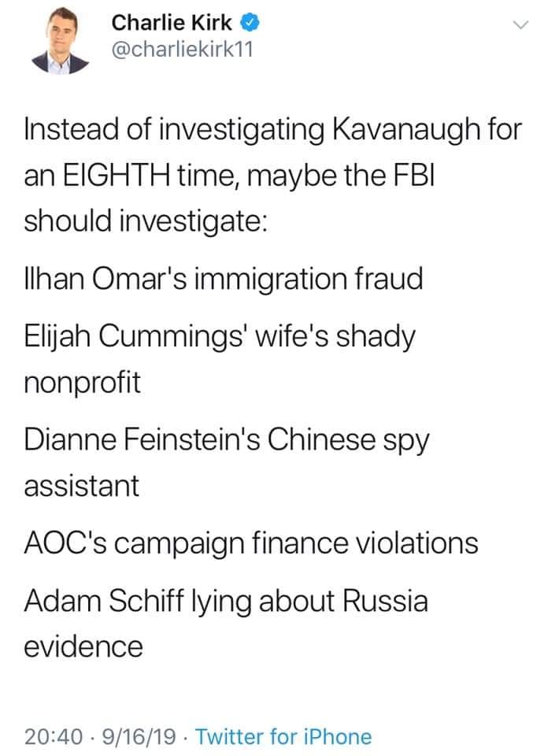Click the display name Charlie Kirk
This screenshot has height=756, width=548.
172,24
